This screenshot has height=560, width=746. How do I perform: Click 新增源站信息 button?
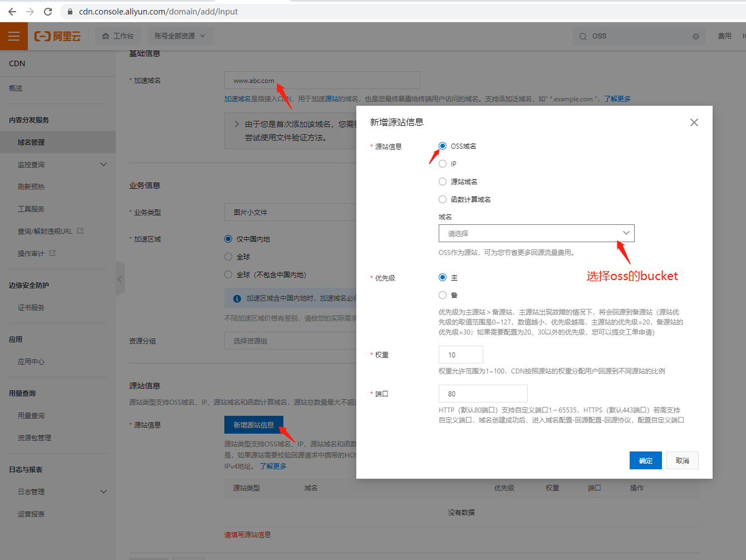pos(253,425)
